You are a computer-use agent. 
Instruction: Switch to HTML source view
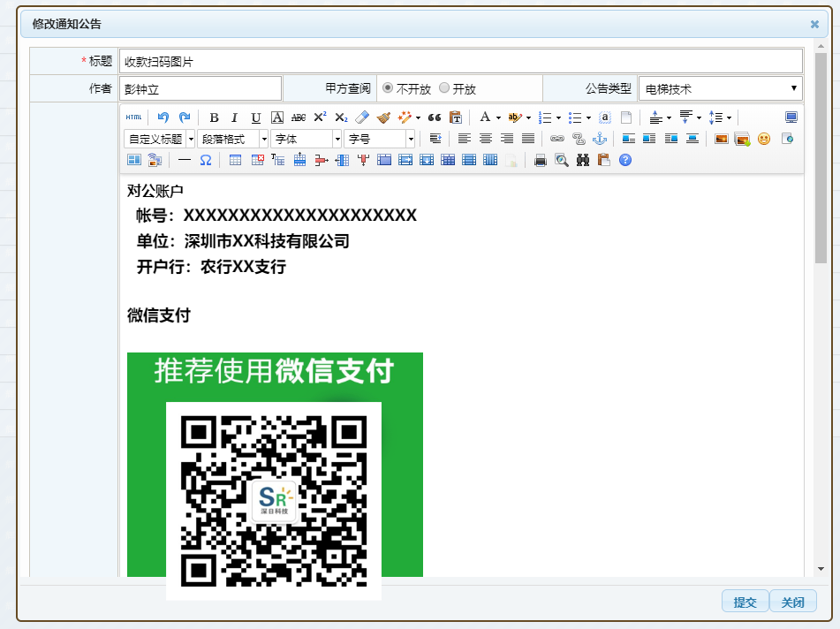133,117
